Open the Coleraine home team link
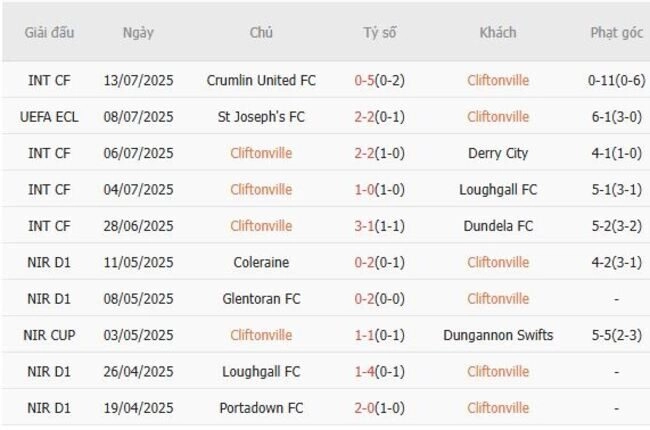The height and width of the screenshot is (430, 650). click(261, 262)
